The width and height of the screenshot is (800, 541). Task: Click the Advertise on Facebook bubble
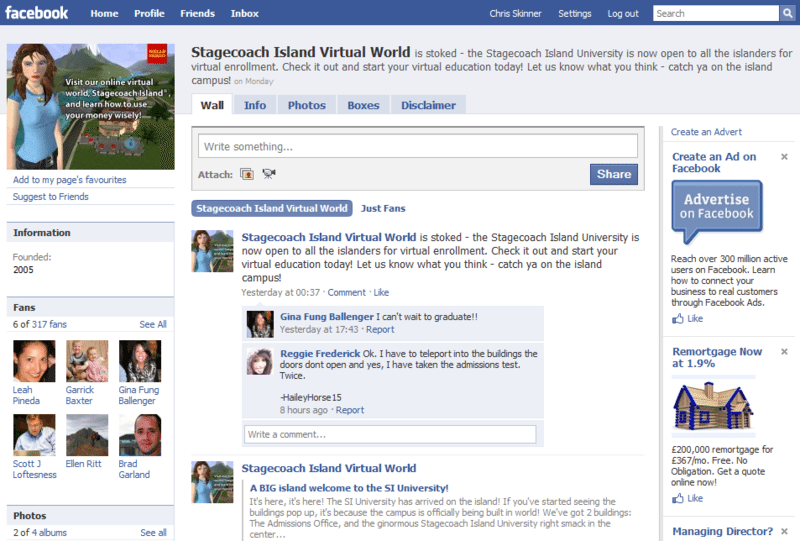click(x=717, y=211)
